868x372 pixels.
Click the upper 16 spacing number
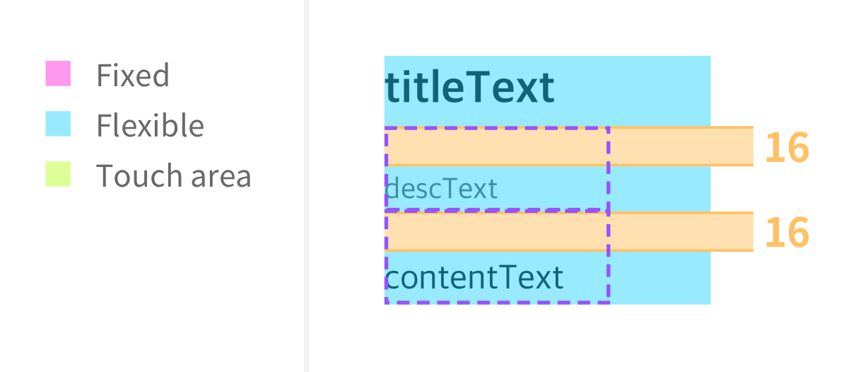point(787,147)
